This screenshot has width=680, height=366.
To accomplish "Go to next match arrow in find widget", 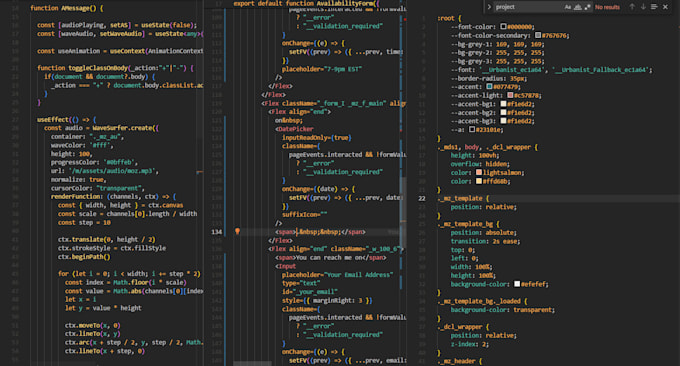I will 643,7.
